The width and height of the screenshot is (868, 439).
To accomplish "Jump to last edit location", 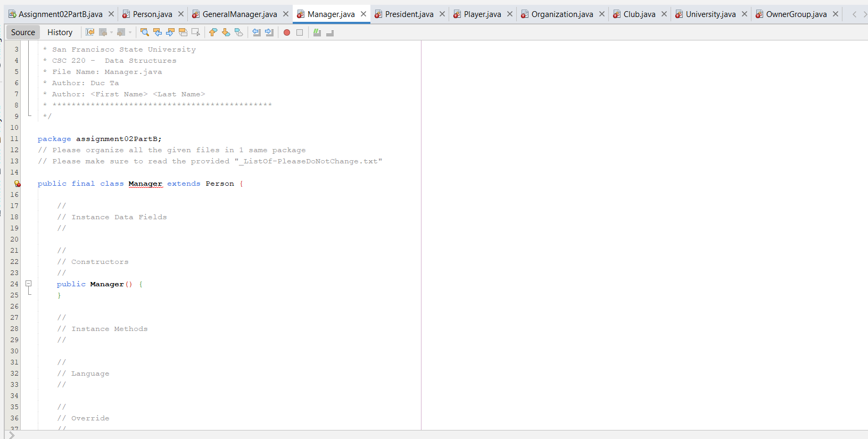I will click(x=90, y=32).
